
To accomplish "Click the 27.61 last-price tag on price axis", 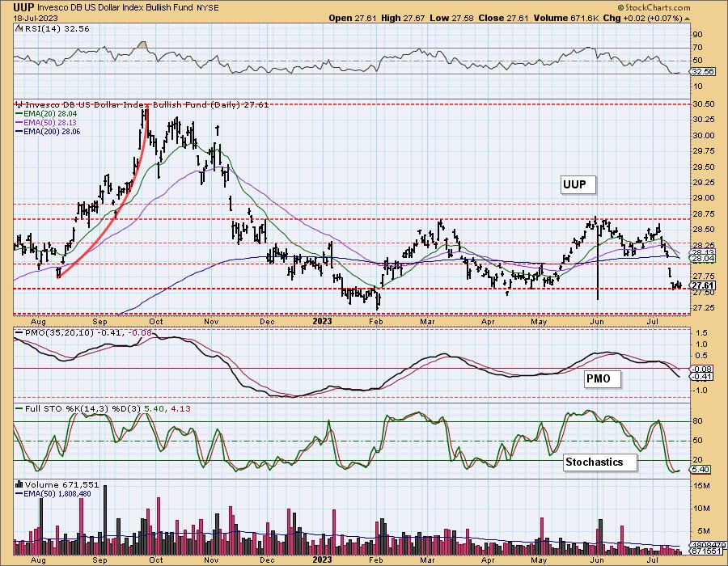I will coord(704,285).
